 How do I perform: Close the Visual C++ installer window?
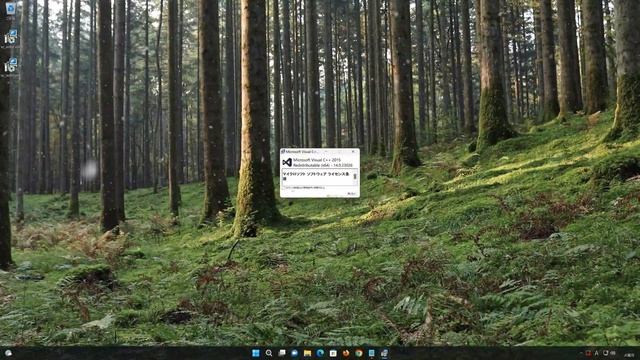353,151
